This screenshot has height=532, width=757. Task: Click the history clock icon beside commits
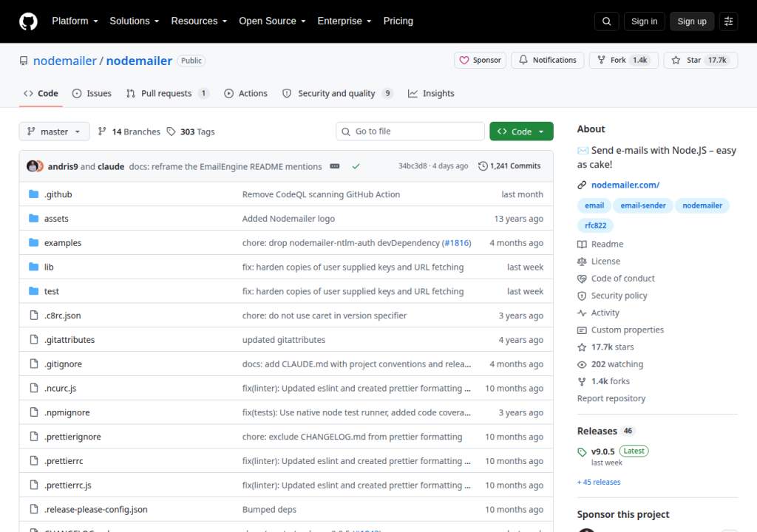pos(483,166)
